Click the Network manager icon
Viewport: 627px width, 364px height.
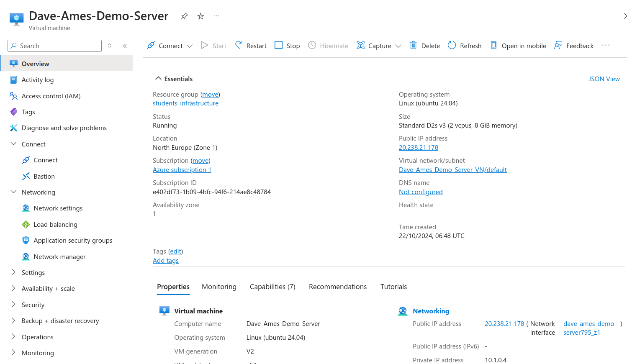[26, 257]
